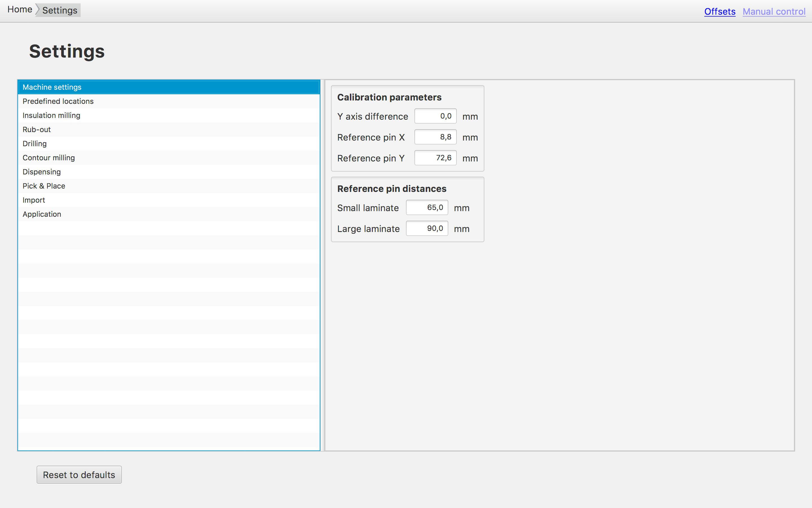Image resolution: width=812 pixels, height=508 pixels.
Task: Click the Reference pin Y label
Action: (371, 158)
